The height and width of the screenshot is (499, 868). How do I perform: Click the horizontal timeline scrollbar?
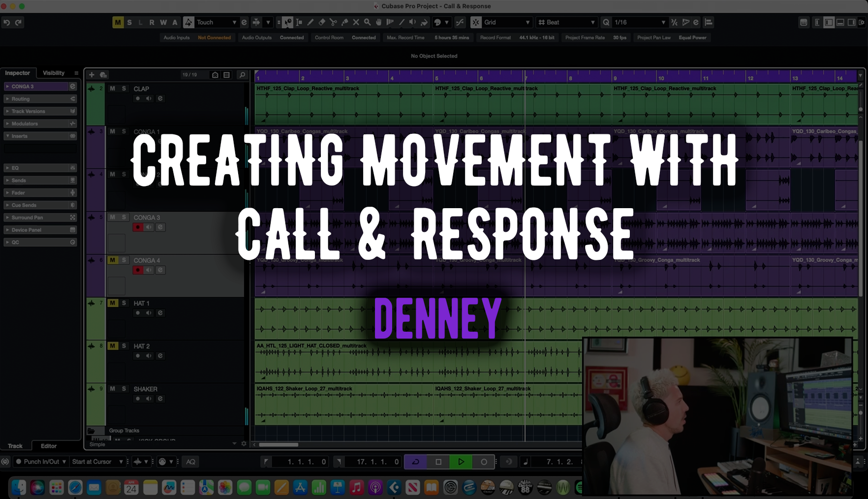pyautogui.click(x=279, y=444)
